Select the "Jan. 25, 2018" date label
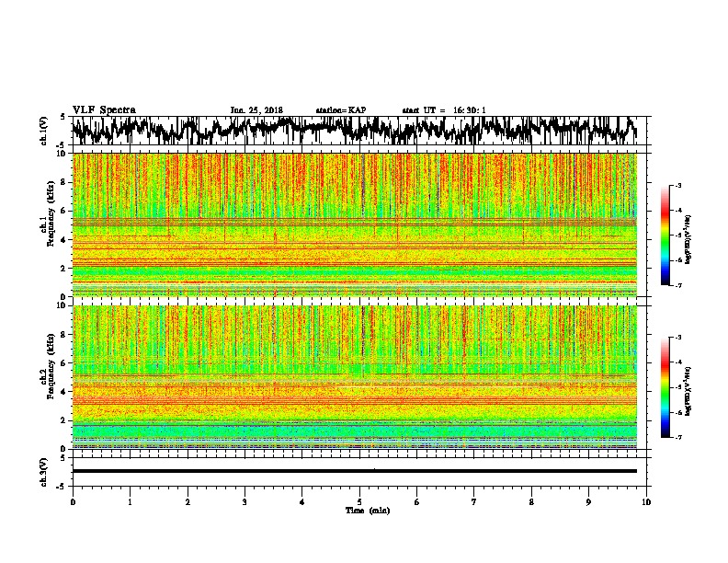Viewport: 728px width, 563px height. 256,110
